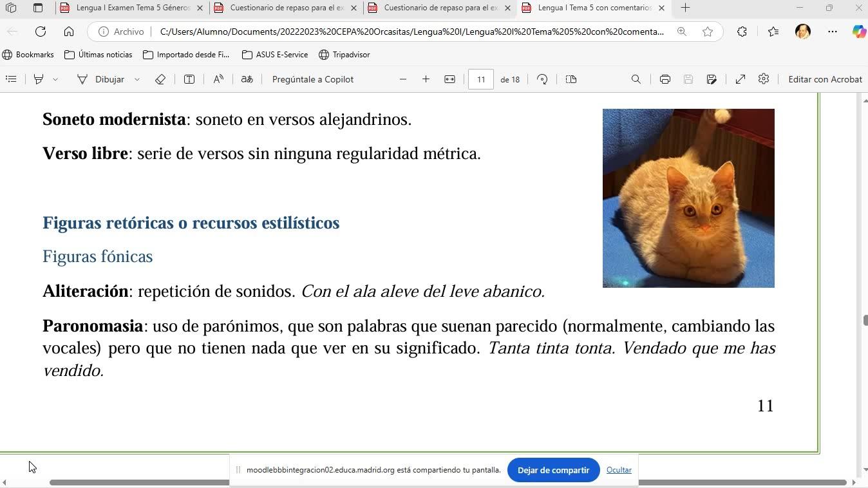Expand the highlighter options dropdown

(x=55, y=79)
